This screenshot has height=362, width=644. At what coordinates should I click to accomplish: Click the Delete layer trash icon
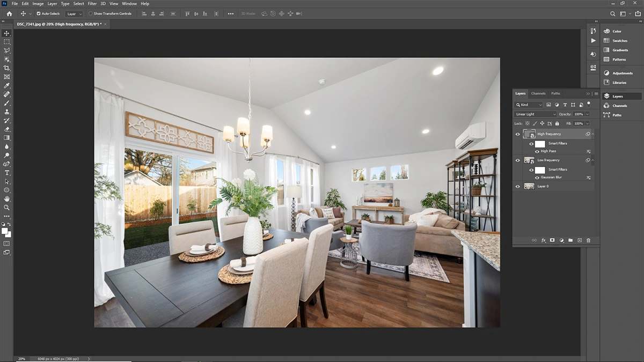tap(588, 240)
